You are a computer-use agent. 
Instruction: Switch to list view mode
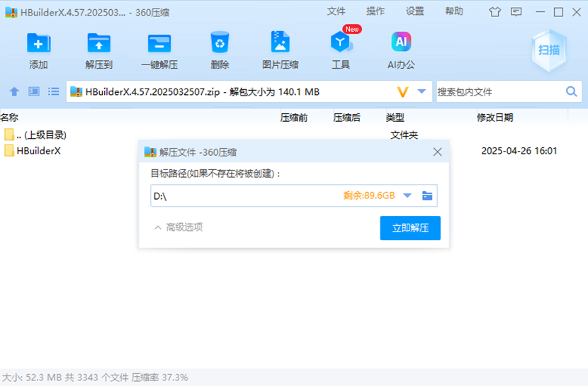point(54,91)
